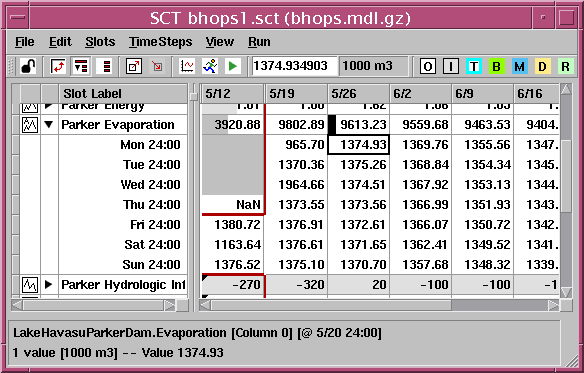Open the Run menu
584x373 pixels.
pyautogui.click(x=259, y=42)
